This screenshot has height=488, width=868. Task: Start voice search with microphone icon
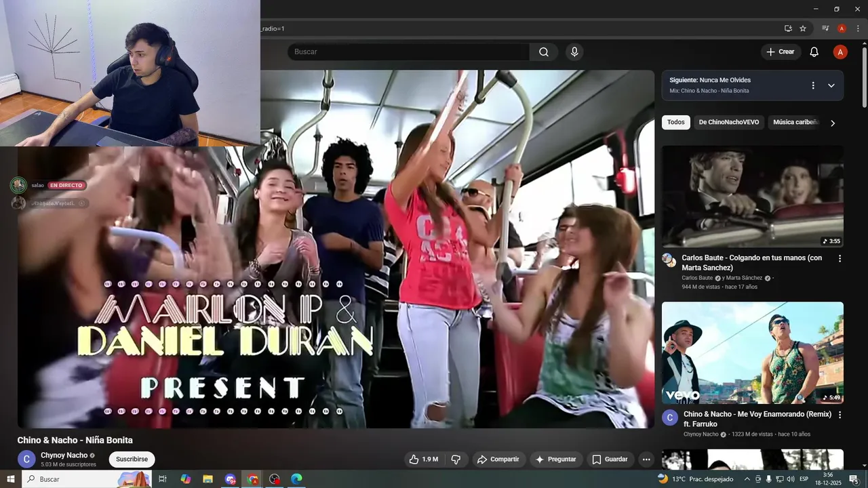coord(574,52)
